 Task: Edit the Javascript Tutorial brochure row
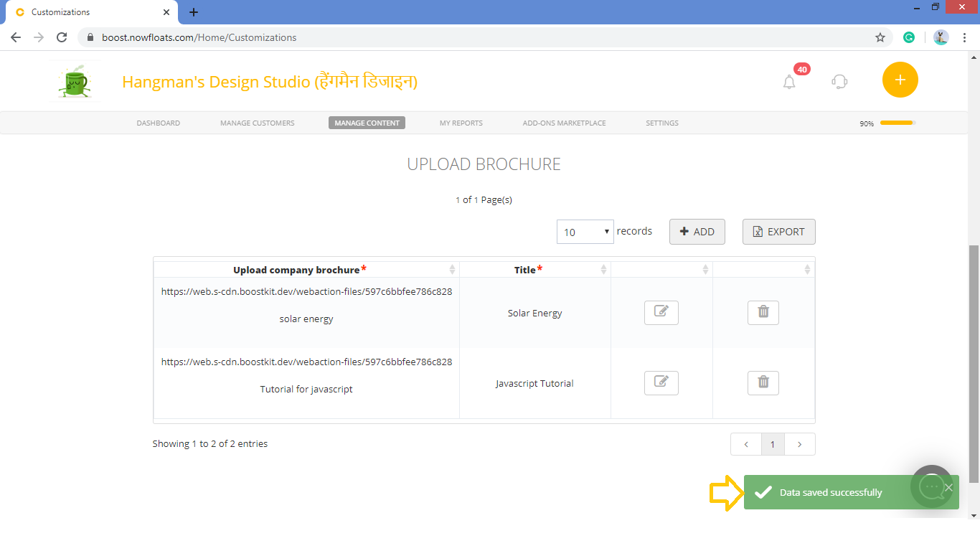coord(661,383)
